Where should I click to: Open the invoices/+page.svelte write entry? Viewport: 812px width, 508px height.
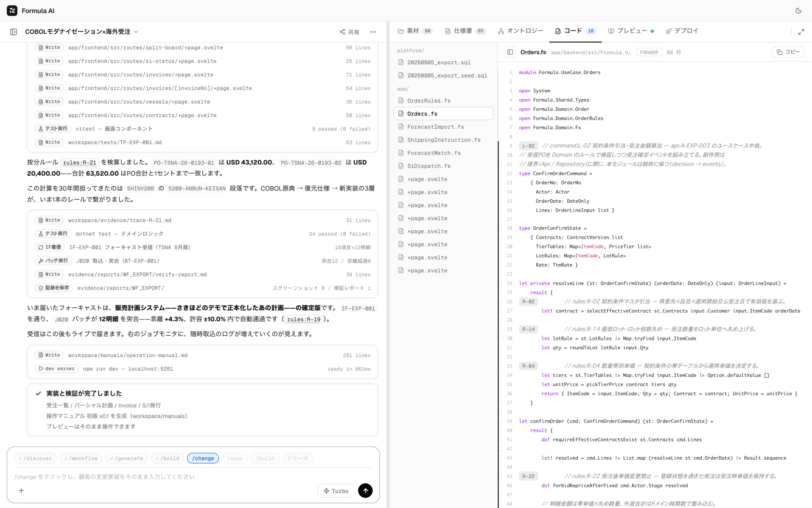tap(202, 75)
